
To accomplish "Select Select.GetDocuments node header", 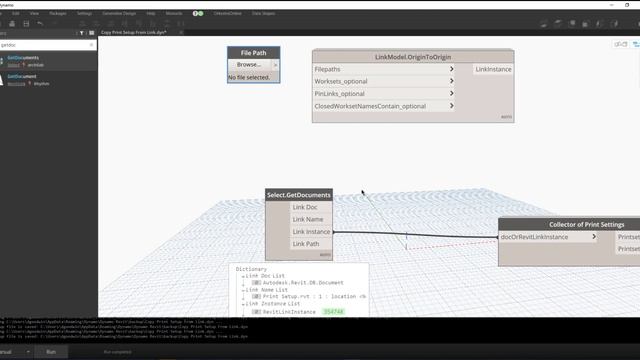I will 299,195.
